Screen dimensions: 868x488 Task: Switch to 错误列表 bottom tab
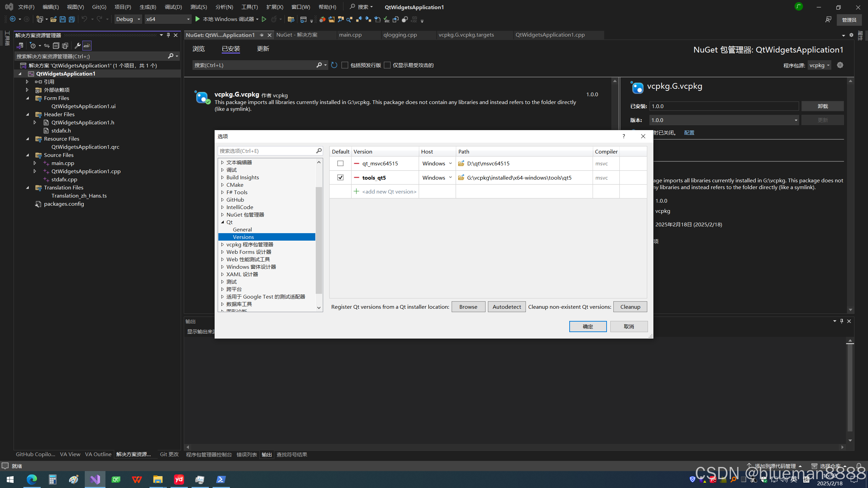[x=246, y=454]
